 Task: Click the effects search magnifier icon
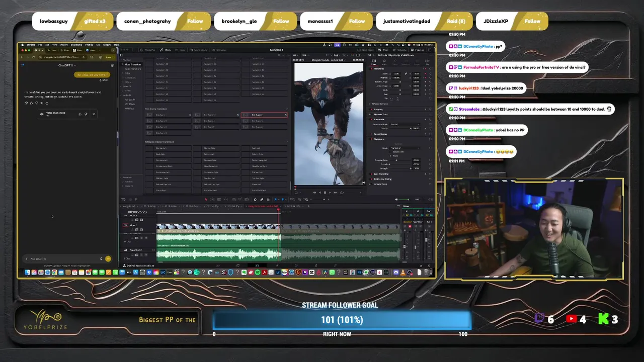tap(279, 55)
